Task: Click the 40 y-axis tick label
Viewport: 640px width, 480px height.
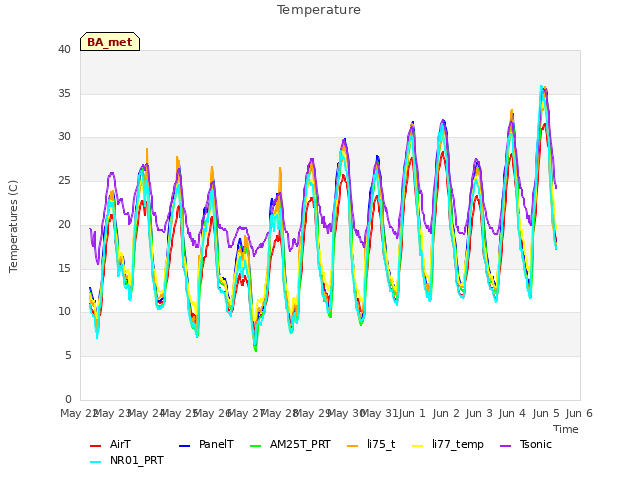Action: click(64, 49)
